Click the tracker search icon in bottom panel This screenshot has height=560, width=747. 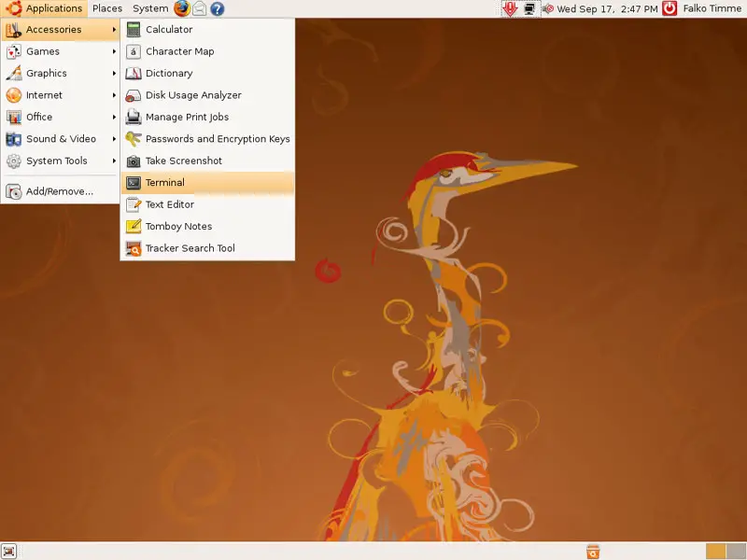click(593, 552)
